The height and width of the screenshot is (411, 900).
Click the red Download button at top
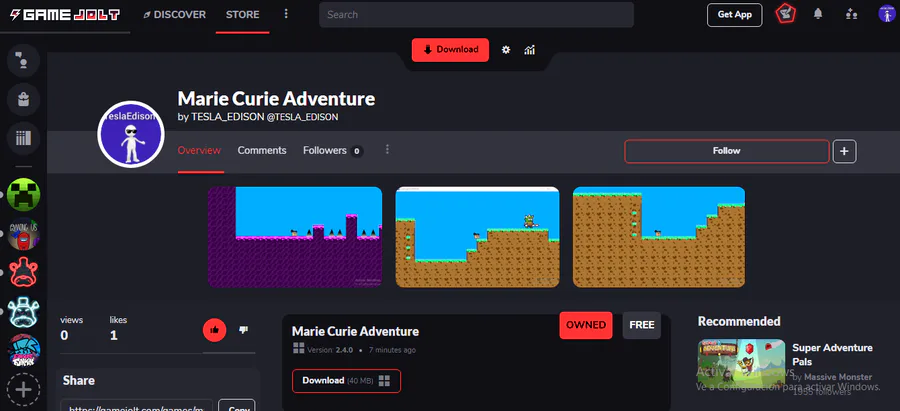451,50
